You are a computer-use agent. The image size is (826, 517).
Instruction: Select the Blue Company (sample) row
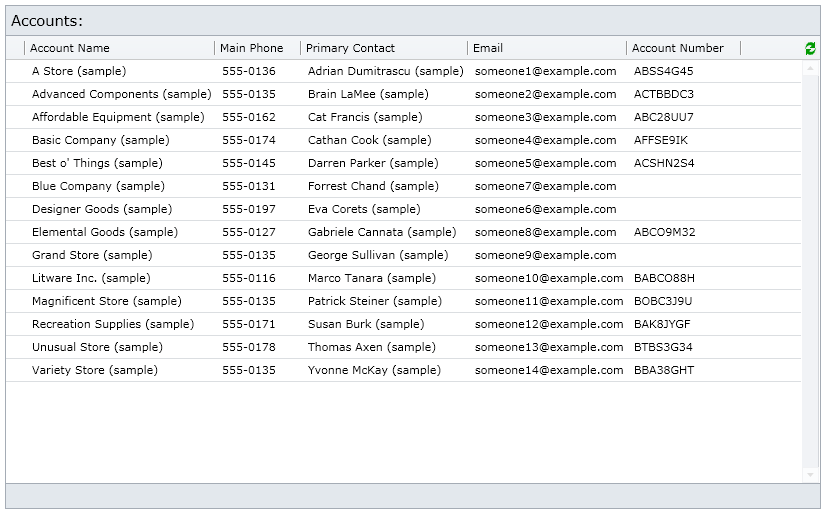pyautogui.click(x=404, y=186)
